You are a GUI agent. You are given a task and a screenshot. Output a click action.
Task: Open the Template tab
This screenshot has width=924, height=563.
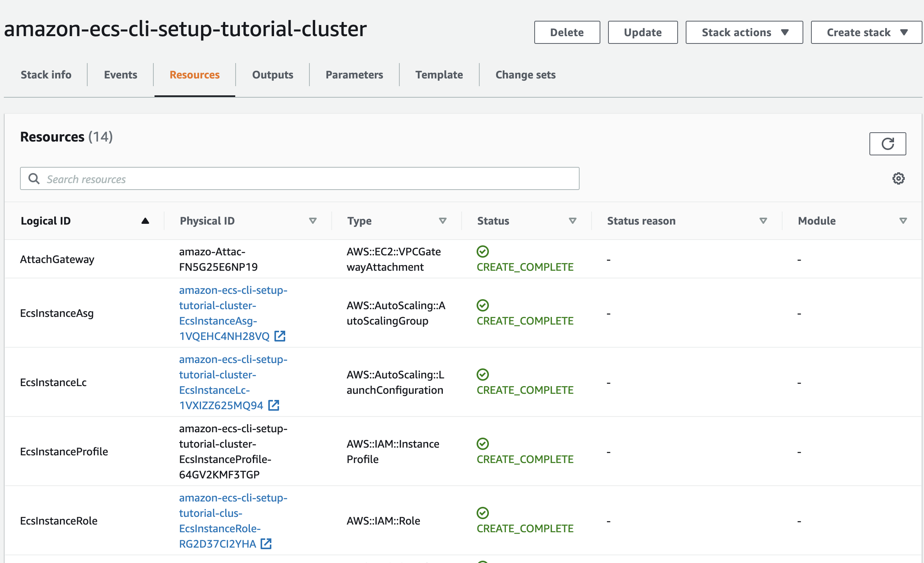coord(439,75)
